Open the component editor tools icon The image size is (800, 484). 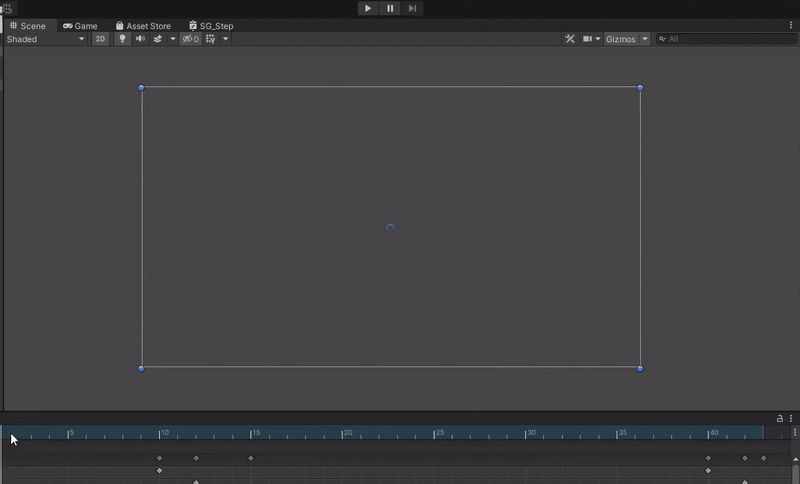[x=570, y=39]
